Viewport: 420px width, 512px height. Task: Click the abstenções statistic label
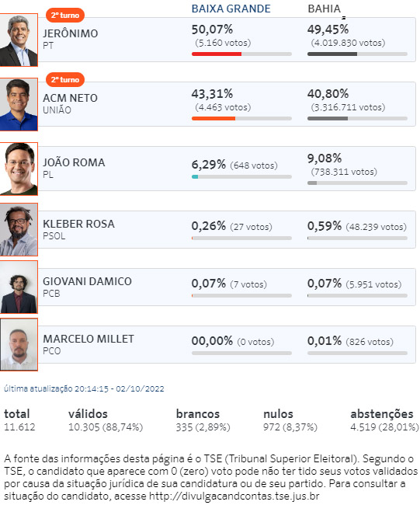click(x=382, y=414)
